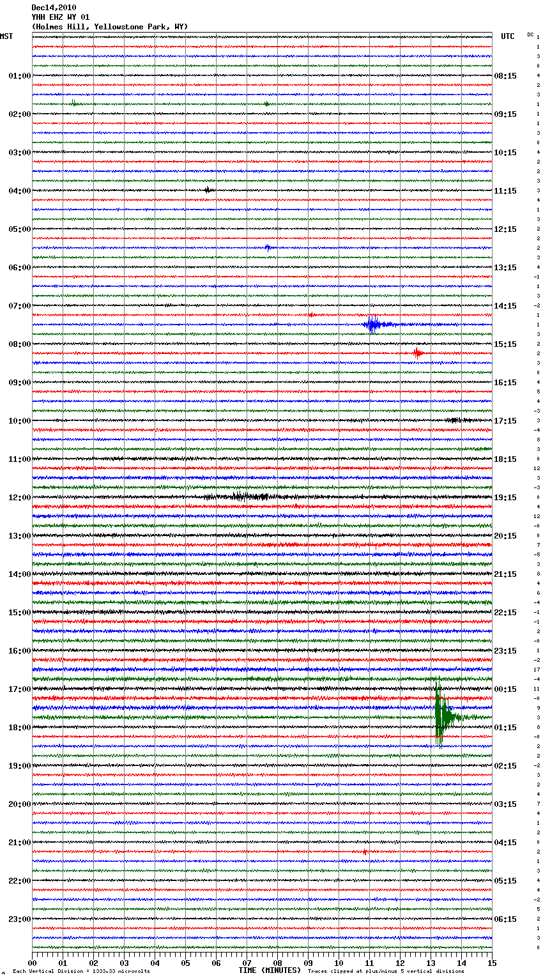The height and width of the screenshot is (980, 543).
Task: Select the 17:00 MST time label
Action: 20,689
